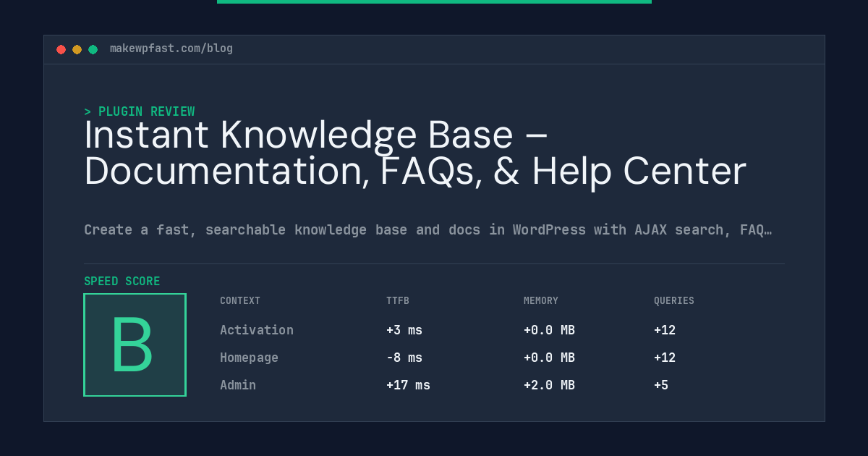Click the '> PLUGIN REVIEW' label

pyautogui.click(x=140, y=111)
